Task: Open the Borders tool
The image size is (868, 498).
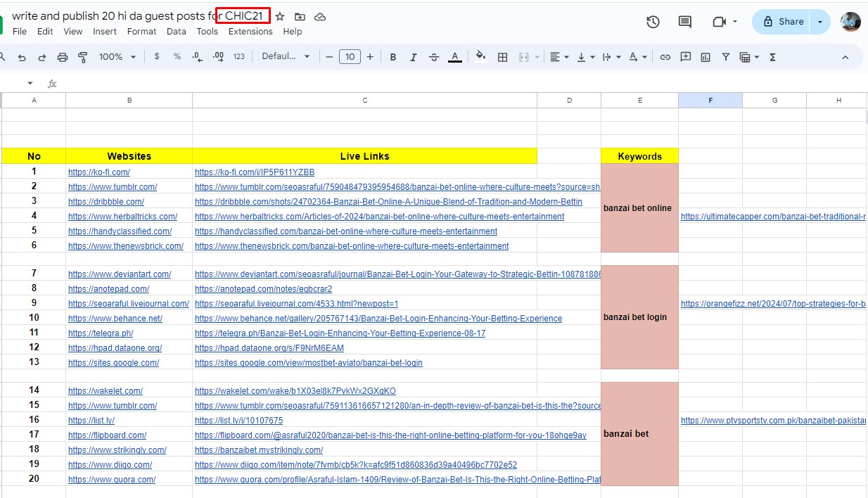Action: pyautogui.click(x=502, y=57)
